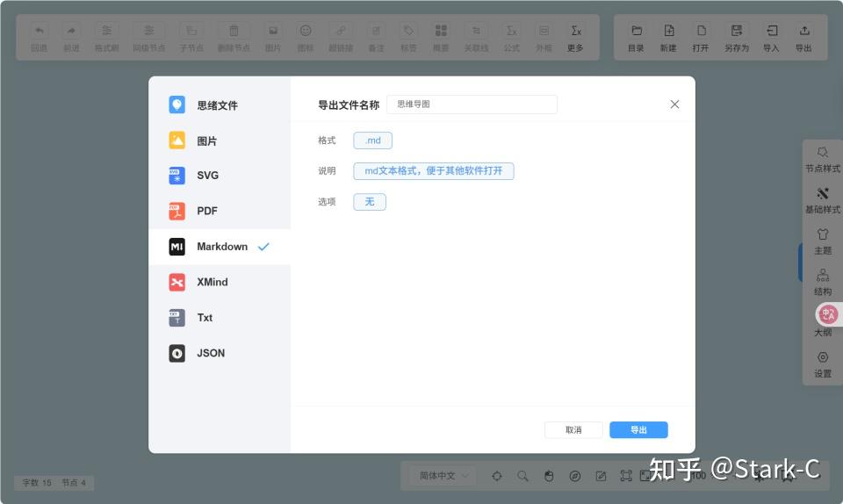Choose Txt export format
The image size is (843, 504).
pos(205,318)
